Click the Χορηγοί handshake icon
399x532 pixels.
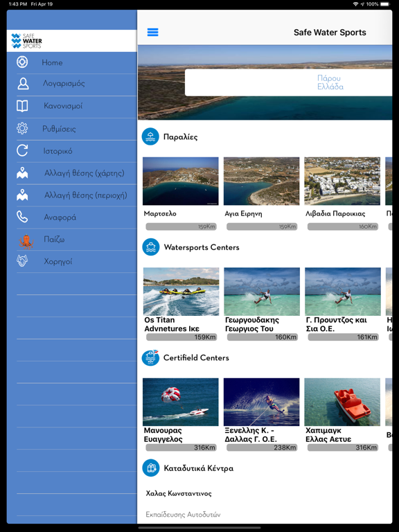point(22,261)
